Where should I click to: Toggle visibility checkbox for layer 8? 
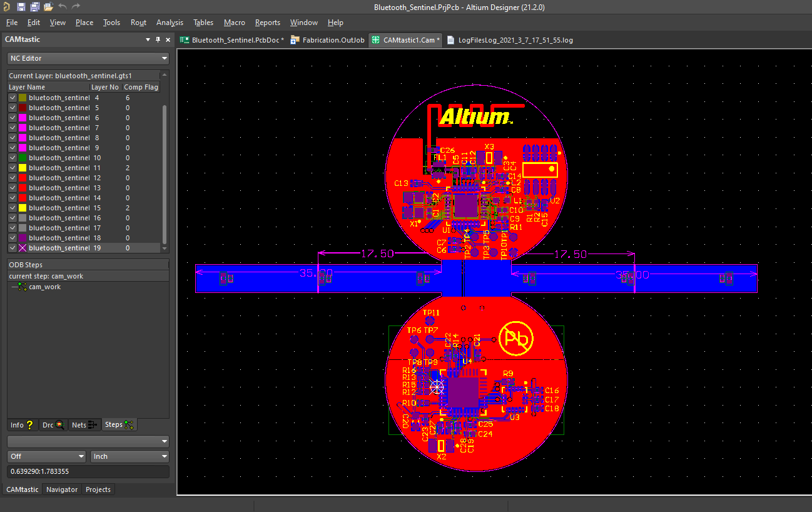[x=13, y=138]
